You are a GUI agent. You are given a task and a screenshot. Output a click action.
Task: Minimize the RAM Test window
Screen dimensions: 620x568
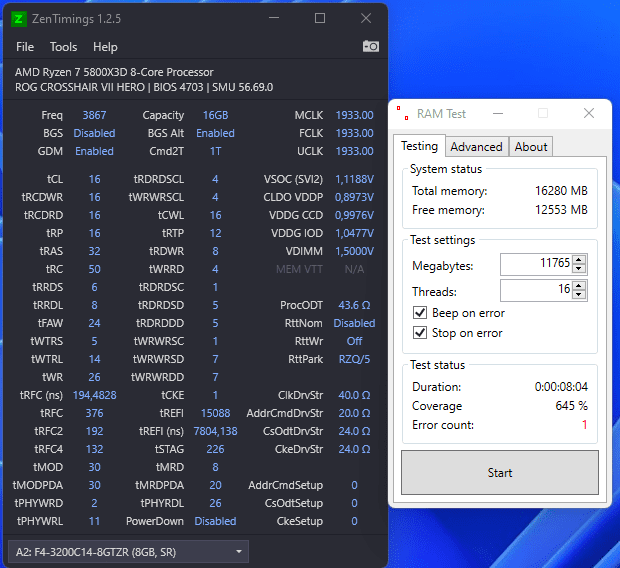click(498, 114)
